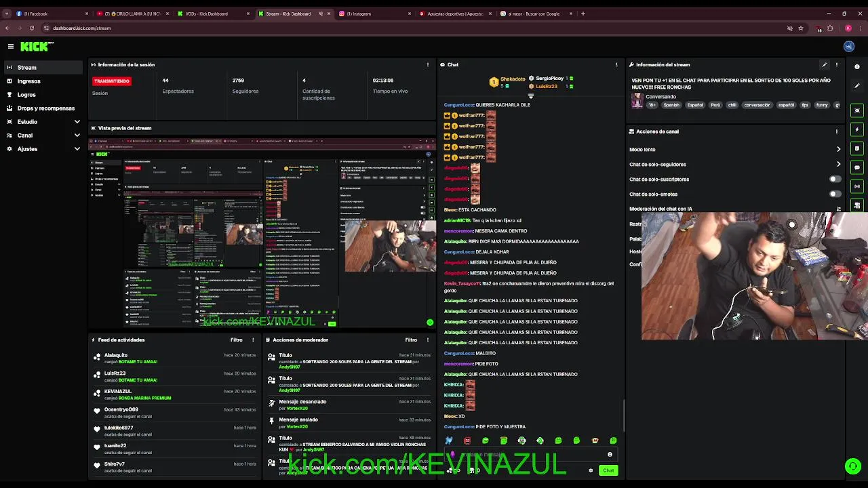Open the emoji picker in chat input
The width and height of the screenshot is (868, 488).
click(610, 455)
